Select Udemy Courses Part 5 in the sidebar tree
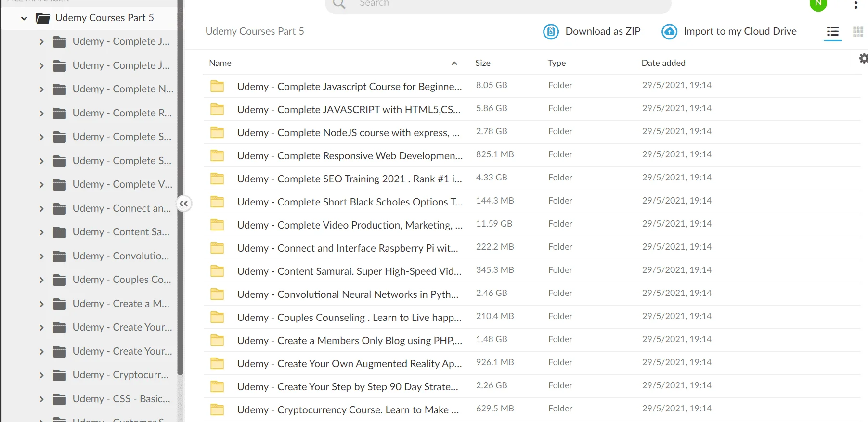Viewport: 868px width, 422px height. [104, 18]
